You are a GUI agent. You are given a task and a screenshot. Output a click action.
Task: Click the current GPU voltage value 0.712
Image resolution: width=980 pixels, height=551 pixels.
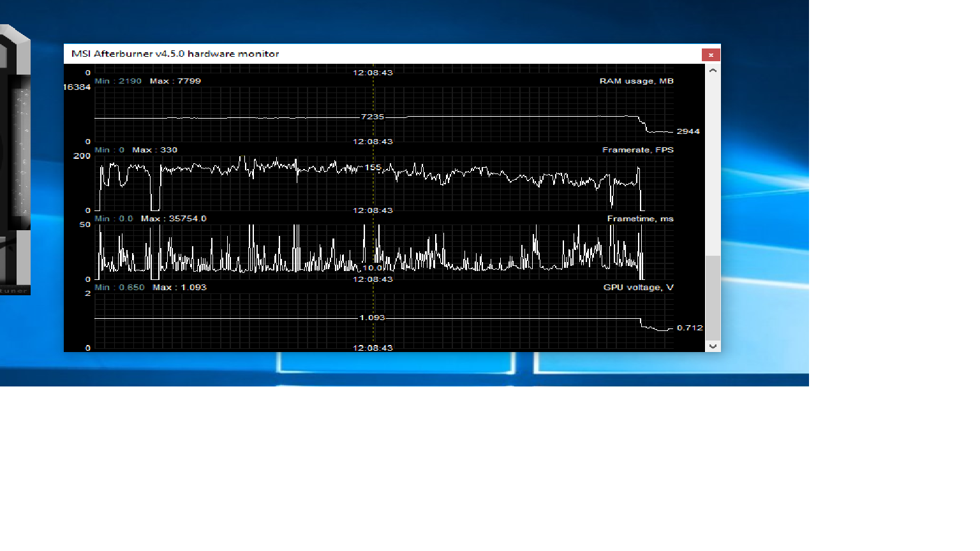pos(690,328)
